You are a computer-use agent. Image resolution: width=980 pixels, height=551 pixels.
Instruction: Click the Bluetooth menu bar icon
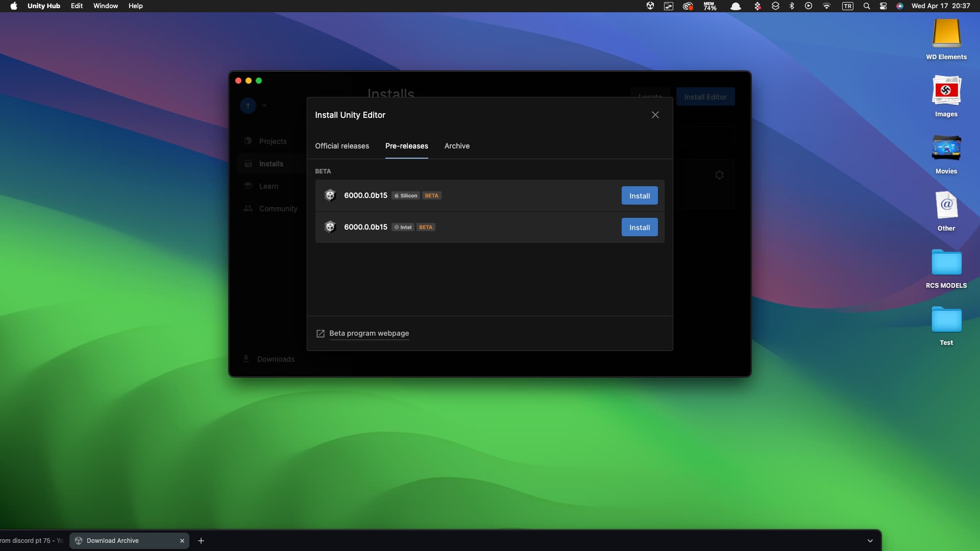792,6
